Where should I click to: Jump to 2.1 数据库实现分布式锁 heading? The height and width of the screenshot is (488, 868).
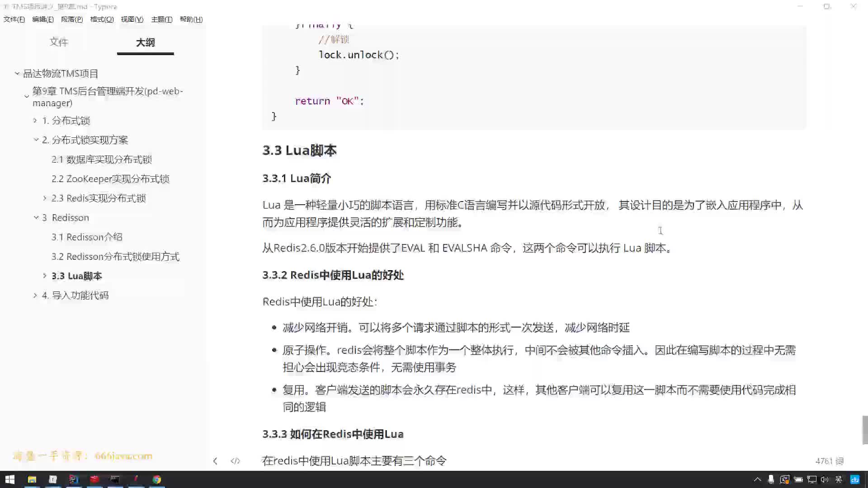(102, 160)
